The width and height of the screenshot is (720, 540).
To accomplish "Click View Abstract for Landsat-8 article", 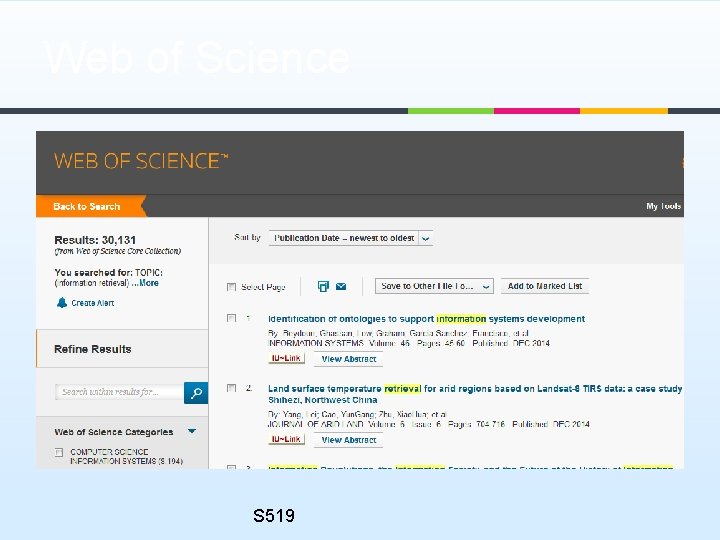I will (x=349, y=440).
